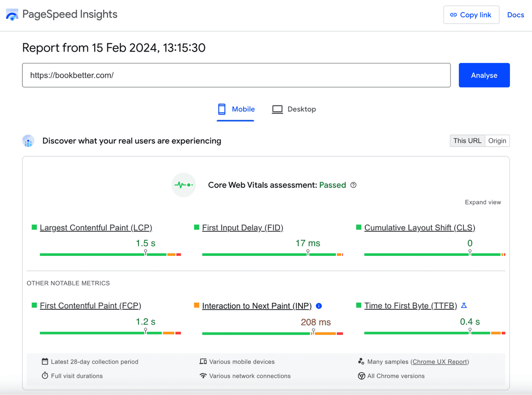Switch to the Mobile tab
The width and height of the screenshot is (532, 395).
(x=236, y=109)
